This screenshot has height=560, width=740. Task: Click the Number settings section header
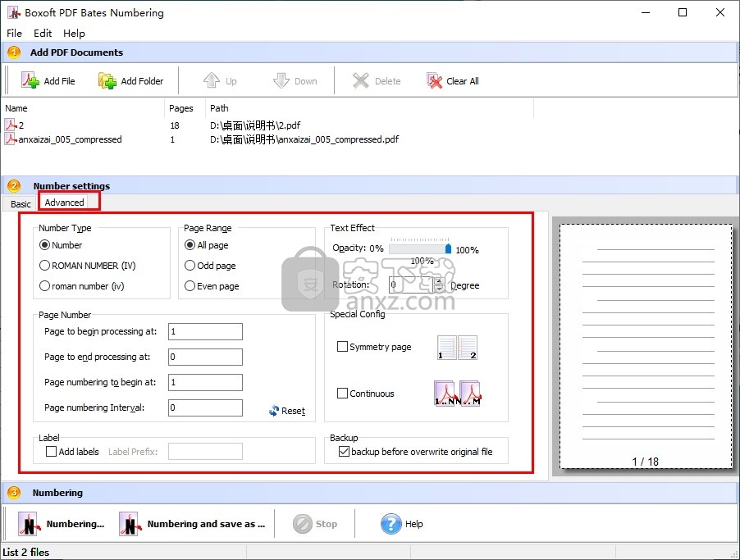tap(369, 185)
